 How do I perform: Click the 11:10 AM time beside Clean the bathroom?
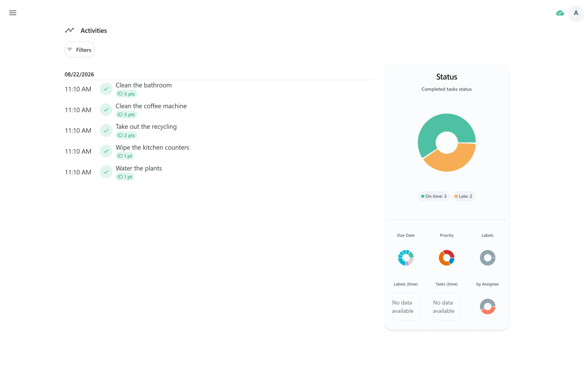click(78, 89)
